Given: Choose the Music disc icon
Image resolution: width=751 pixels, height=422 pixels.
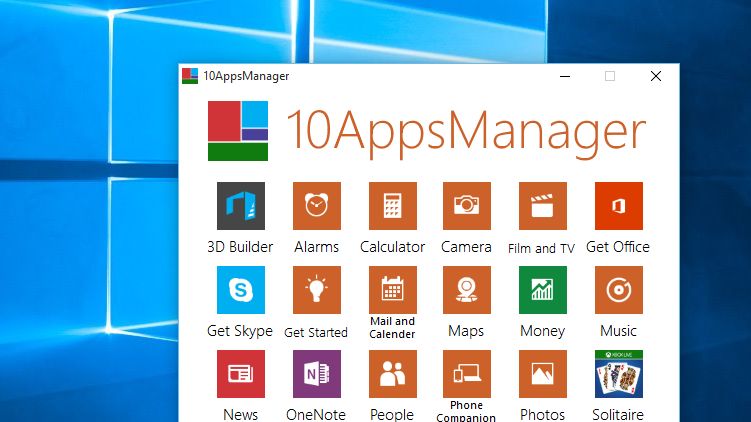Looking at the screenshot, I should pyautogui.click(x=619, y=290).
